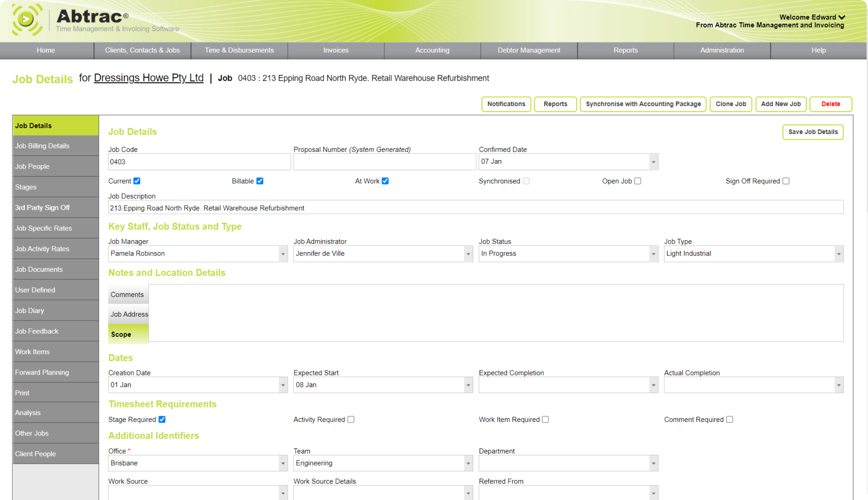Open the Dressings Howe Pty Ltd link
The image size is (868, 500).
[x=149, y=78]
